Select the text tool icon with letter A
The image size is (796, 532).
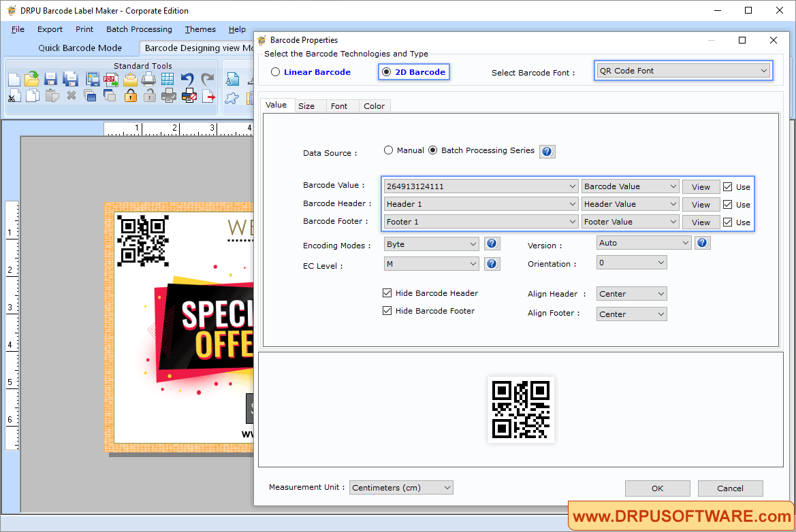click(x=232, y=79)
